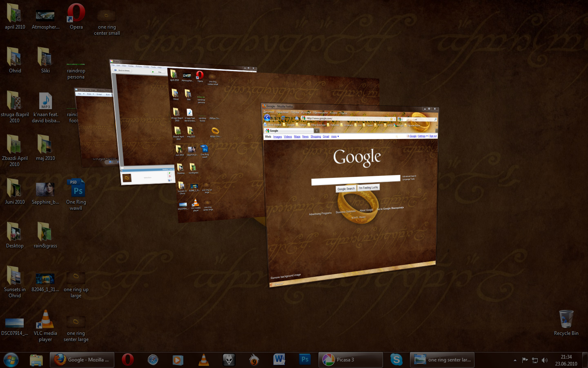
Task: Select the maj 2010 folder
Action: click(x=45, y=148)
